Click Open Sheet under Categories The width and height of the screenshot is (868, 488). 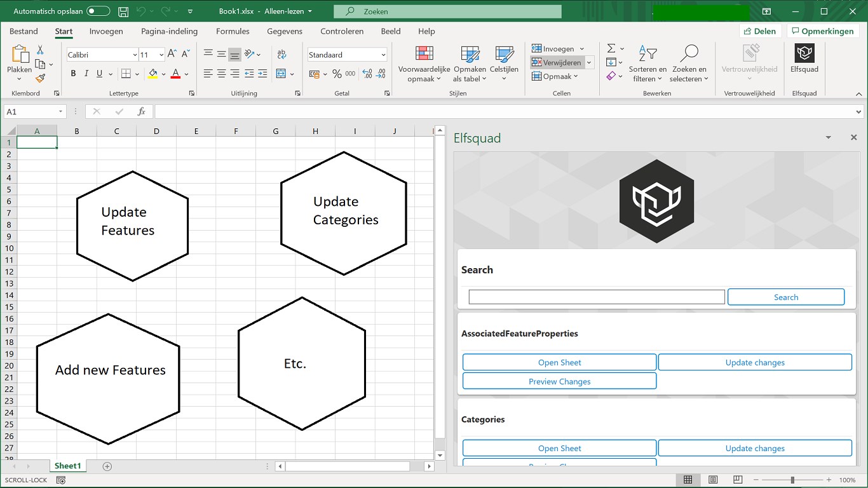(x=559, y=448)
